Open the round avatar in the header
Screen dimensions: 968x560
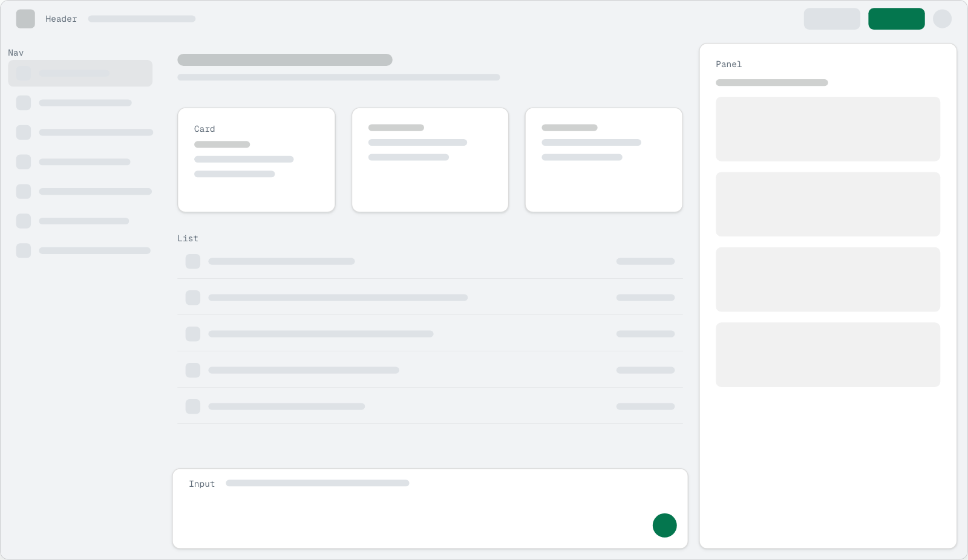942,19
